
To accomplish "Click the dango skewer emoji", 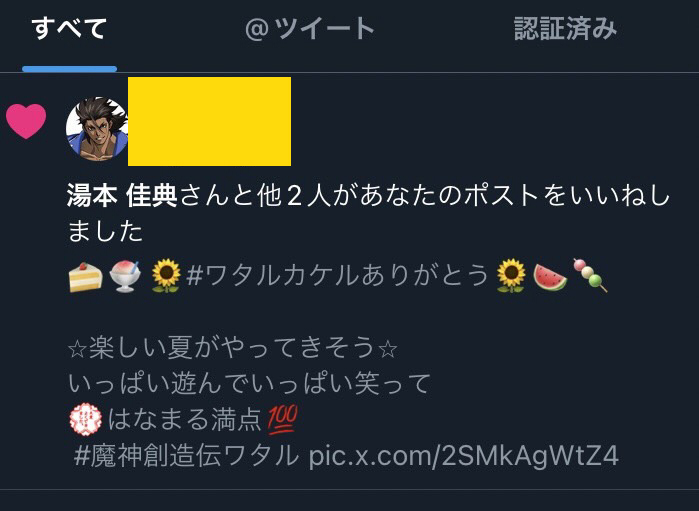I will [x=590, y=275].
